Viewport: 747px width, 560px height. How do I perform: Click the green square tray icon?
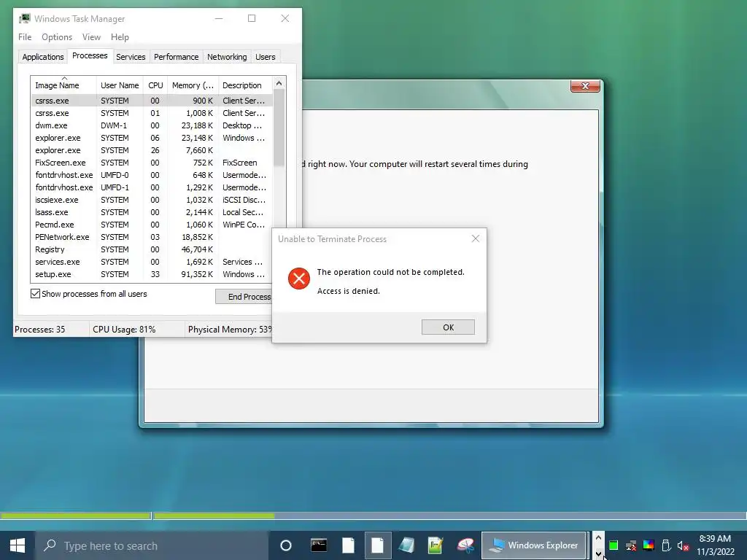click(x=614, y=545)
